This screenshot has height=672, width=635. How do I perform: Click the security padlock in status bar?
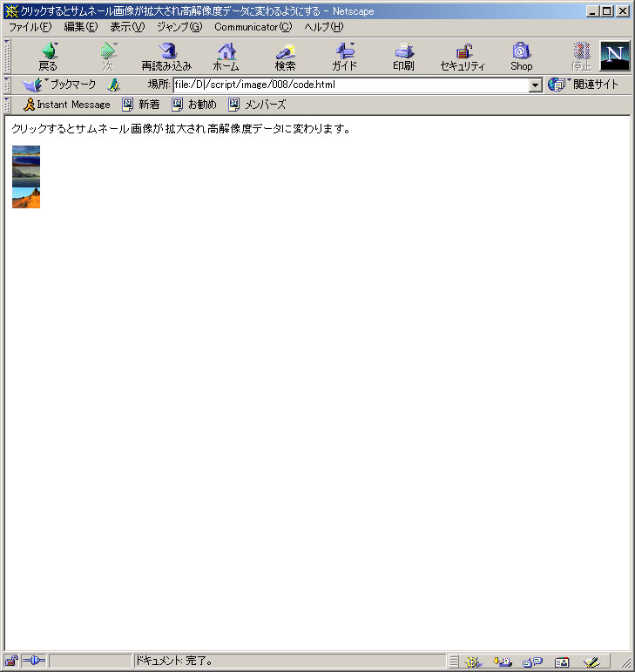pos(11,661)
